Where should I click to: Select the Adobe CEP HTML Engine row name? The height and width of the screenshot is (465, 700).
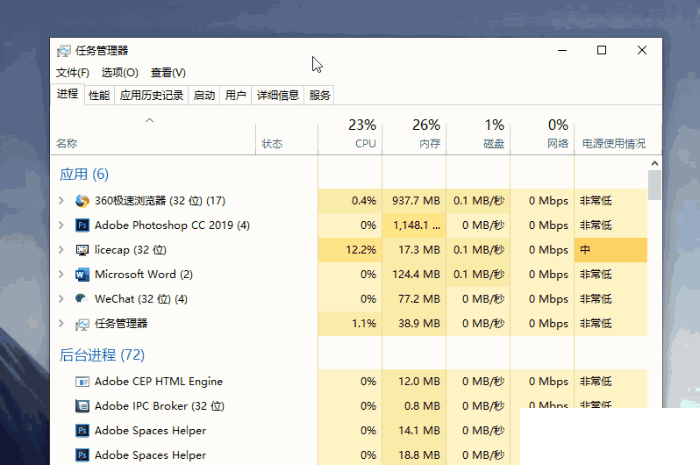click(x=158, y=382)
